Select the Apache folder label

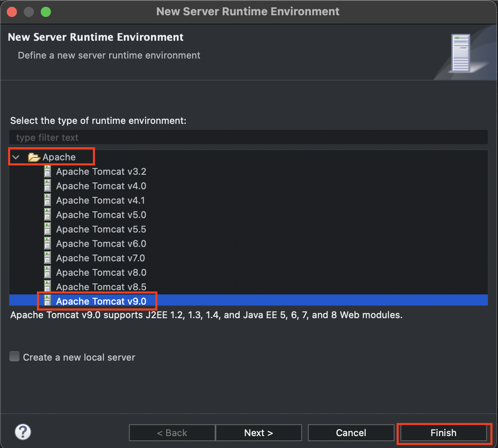(59, 157)
